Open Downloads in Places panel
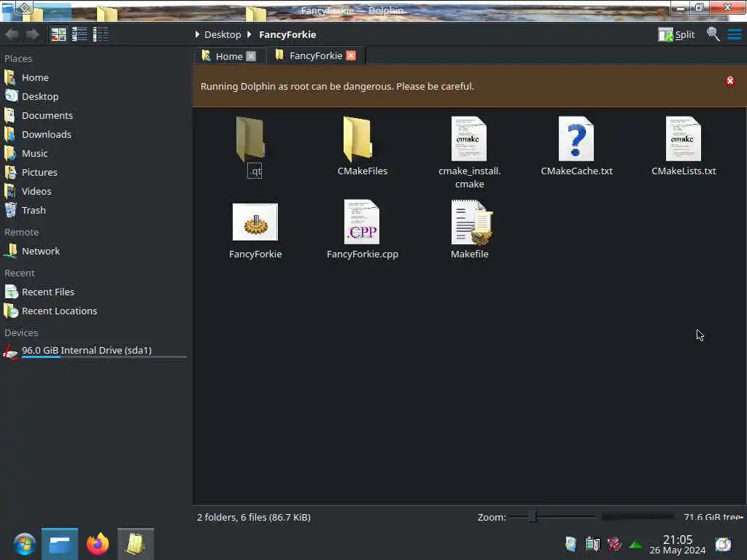This screenshot has height=560, width=747. pyautogui.click(x=96, y=135)
